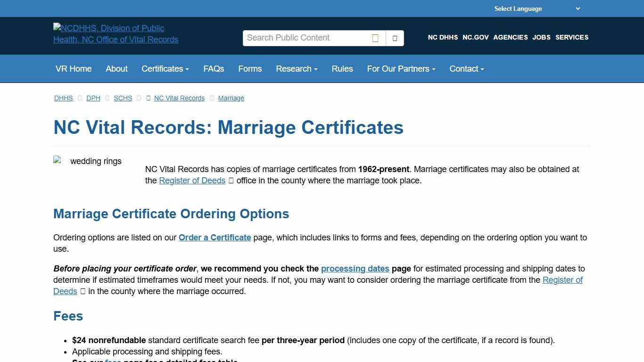This screenshot has height=362, width=644.
Task: Click the search magnifier icon
Action: (375, 38)
